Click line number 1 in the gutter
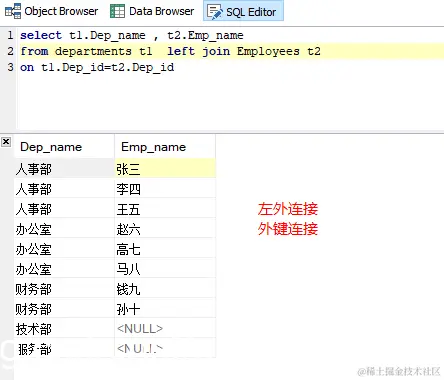 pos(10,35)
